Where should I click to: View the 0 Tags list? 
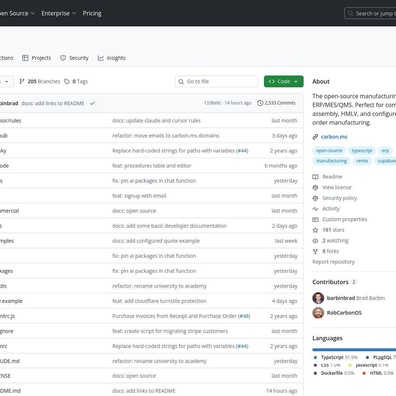pos(76,81)
